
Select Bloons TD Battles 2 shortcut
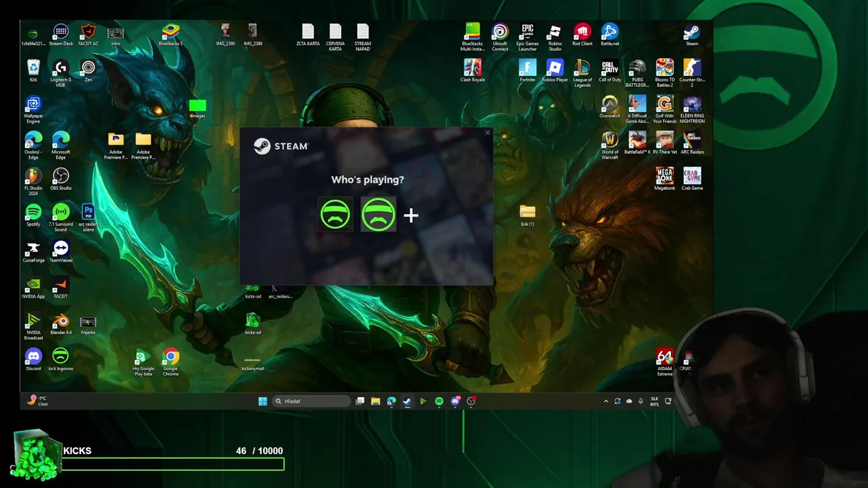(665, 74)
